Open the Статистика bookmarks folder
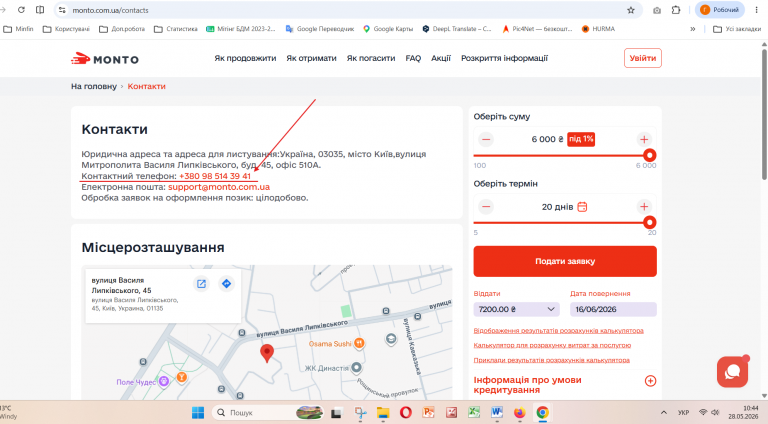 point(176,29)
